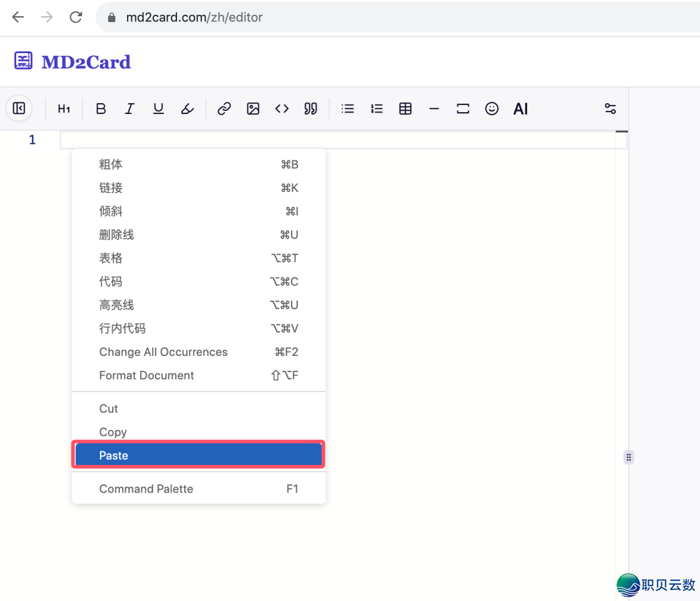Focus the md2card.com address bar
Image resolution: width=700 pixels, height=601 pixels.
(x=397, y=17)
